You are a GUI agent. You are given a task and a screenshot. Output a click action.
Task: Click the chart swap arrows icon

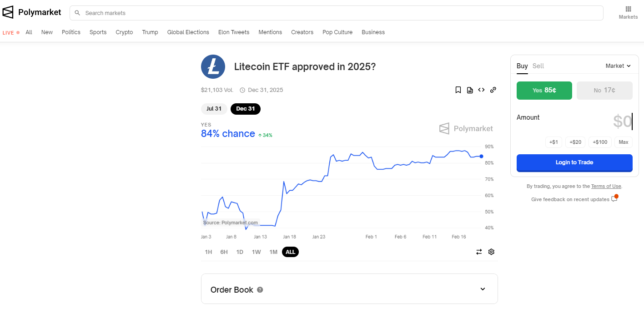(479, 252)
